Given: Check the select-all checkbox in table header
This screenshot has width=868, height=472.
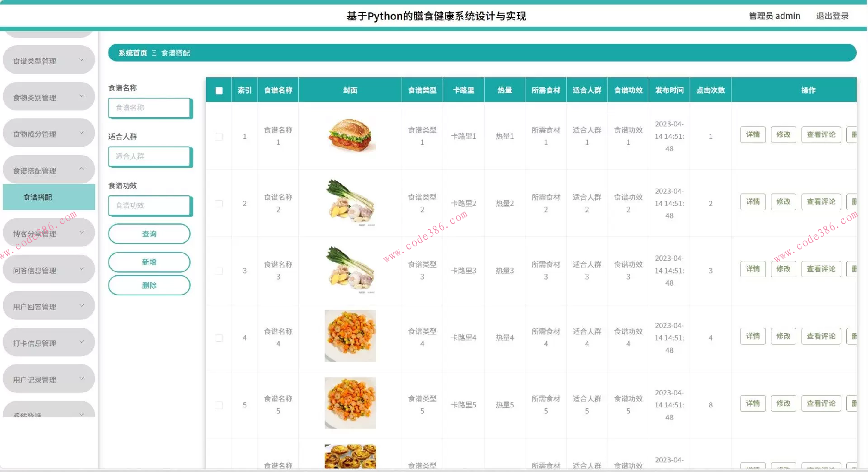Looking at the screenshot, I should point(219,90).
